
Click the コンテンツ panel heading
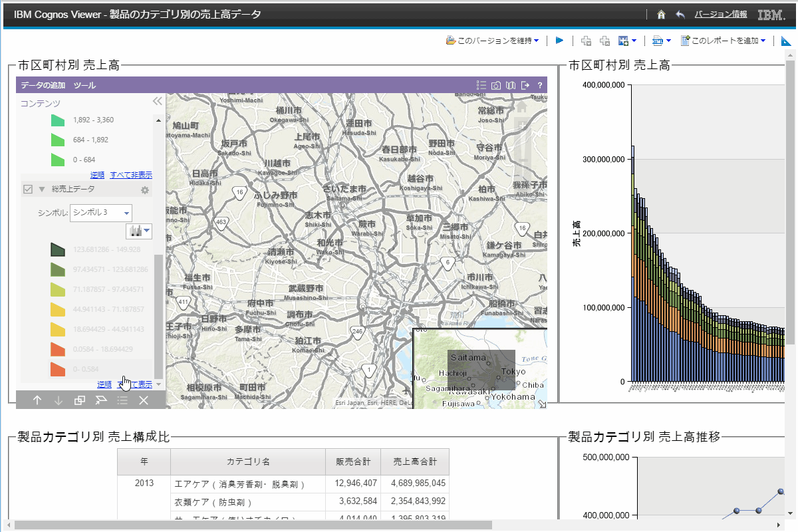(41, 103)
